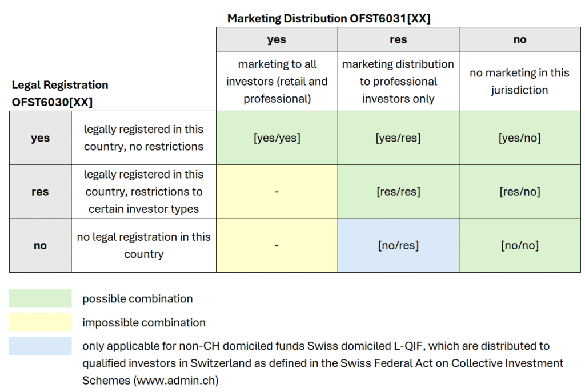Click the yellow legend color swatch

(x=40, y=322)
